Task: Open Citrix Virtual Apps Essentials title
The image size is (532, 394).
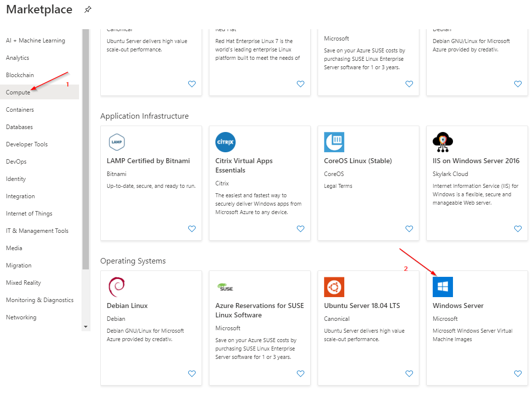Action: [244, 166]
